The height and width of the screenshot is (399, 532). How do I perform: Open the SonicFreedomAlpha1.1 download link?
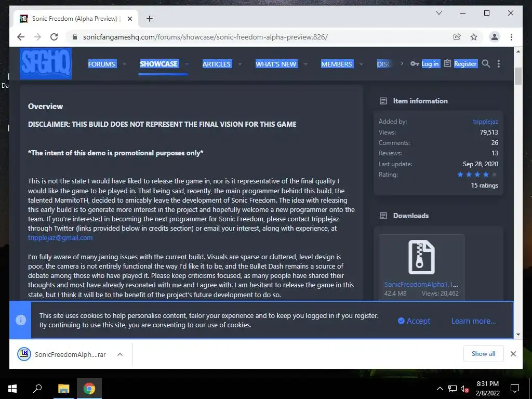coord(421,284)
